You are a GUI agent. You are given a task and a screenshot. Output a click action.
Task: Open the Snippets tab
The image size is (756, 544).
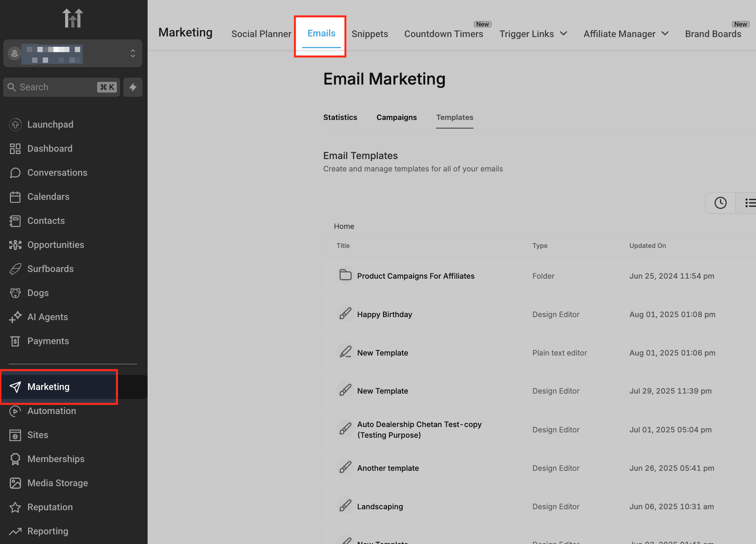tap(370, 34)
